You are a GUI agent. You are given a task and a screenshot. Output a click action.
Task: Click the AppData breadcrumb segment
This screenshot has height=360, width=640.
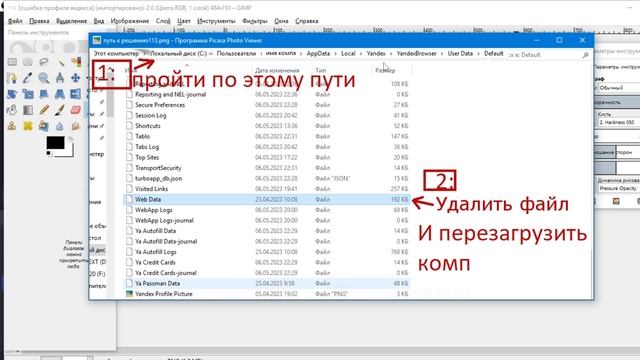318,53
